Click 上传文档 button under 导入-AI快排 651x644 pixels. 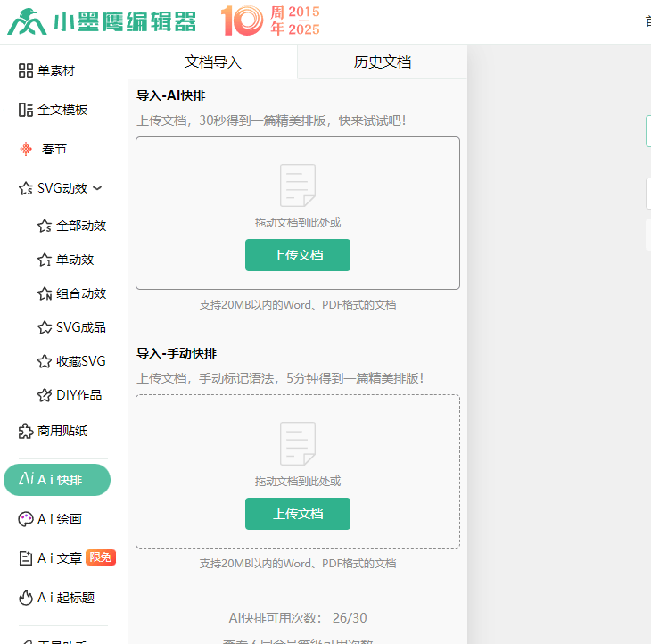(x=297, y=255)
